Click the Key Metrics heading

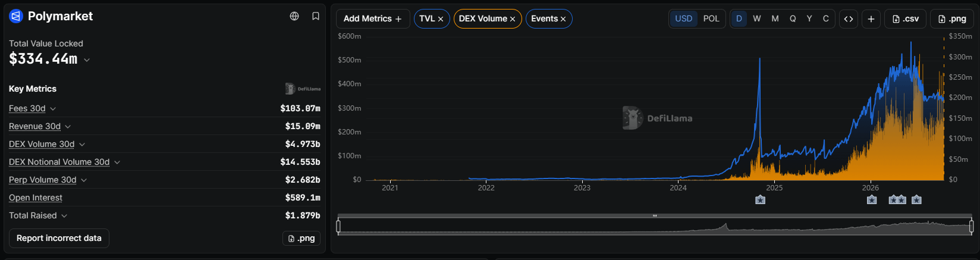click(33, 89)
